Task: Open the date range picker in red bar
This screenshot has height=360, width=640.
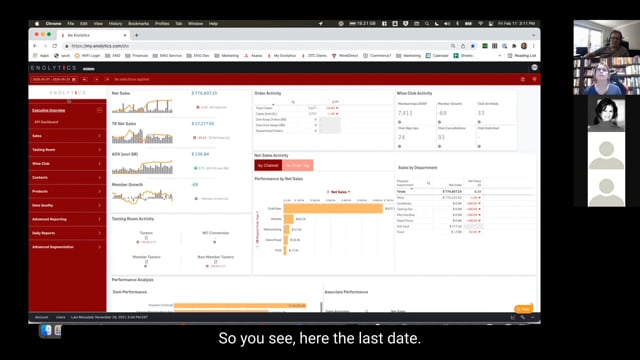Action: pos(54,79)
